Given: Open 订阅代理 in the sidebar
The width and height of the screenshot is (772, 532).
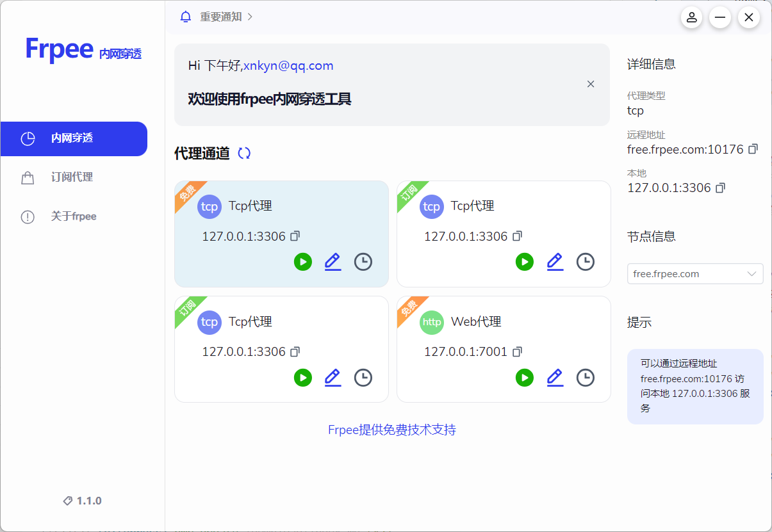Looking at the screenshot, I should point(74,177).
